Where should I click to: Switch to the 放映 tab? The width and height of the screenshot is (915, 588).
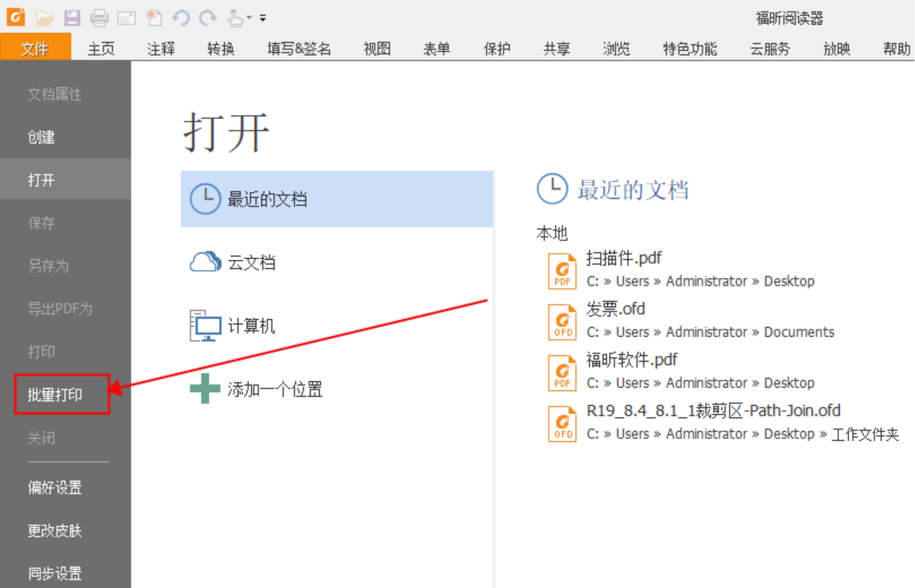coord(837,49)
